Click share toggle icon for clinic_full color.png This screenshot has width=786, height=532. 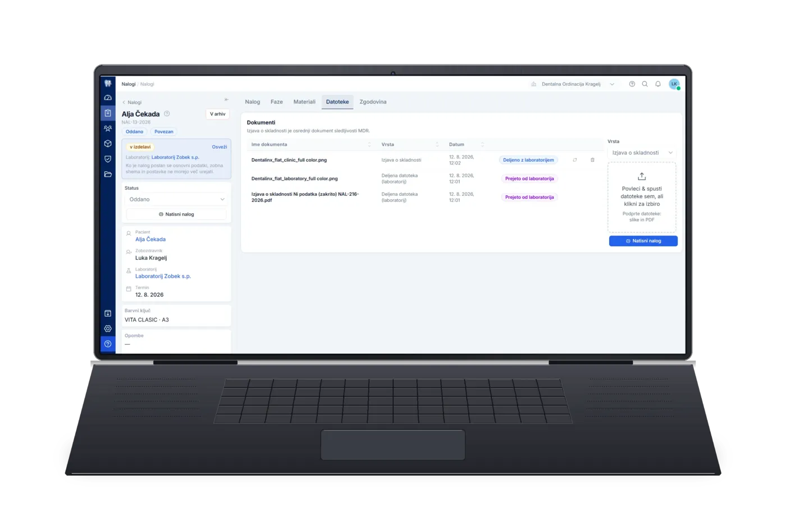pos(575,160)
